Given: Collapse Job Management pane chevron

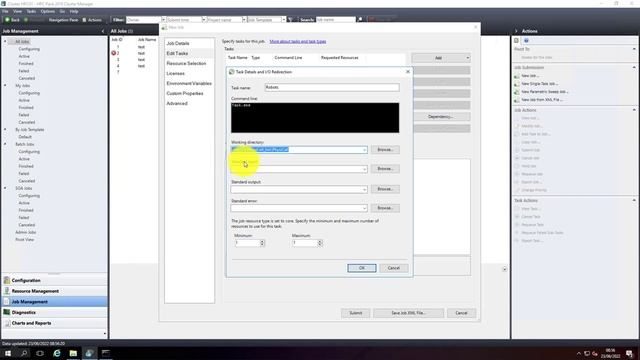Looking at the screenshot, I should coord(102,31).
